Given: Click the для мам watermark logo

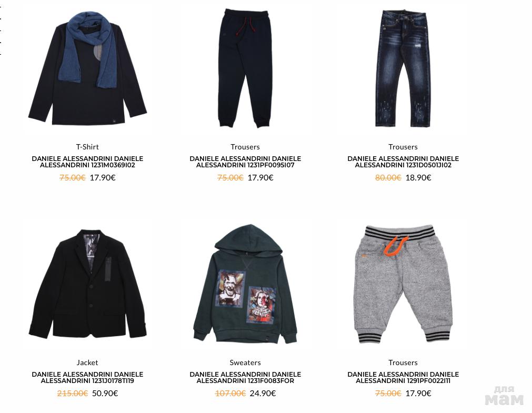Looking at the screenshot, I should click(504, 396).
